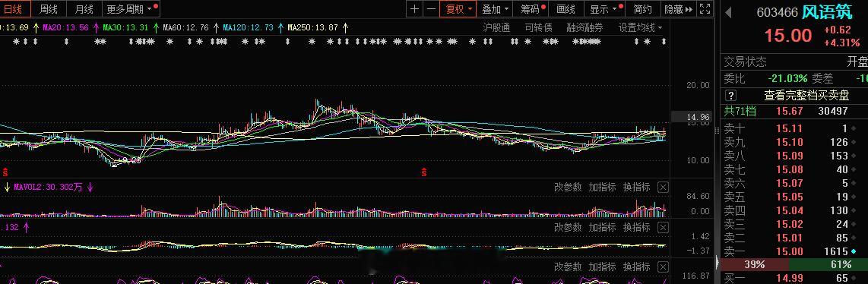
Task: Click 改参数 in the second indicator panel
Action: [x=568, y=227]
